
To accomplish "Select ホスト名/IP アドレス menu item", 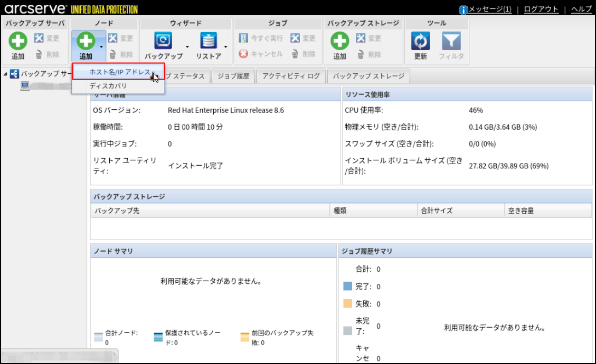I will [119, 72].
